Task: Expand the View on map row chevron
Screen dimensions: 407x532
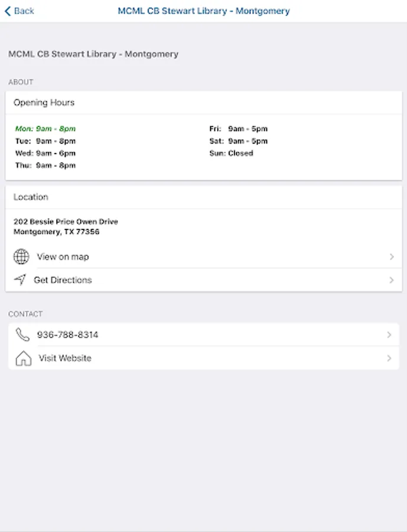Action: pos(391,257)
